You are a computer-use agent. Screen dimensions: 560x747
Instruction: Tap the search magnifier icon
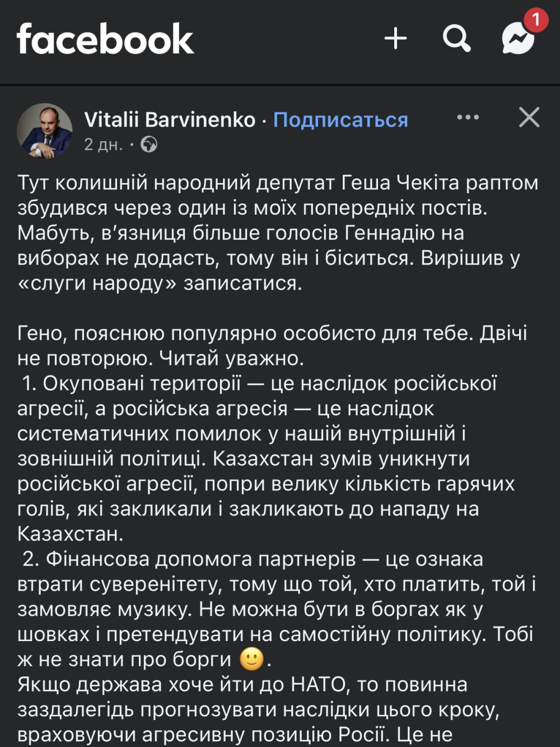click(x=456, y=38)
